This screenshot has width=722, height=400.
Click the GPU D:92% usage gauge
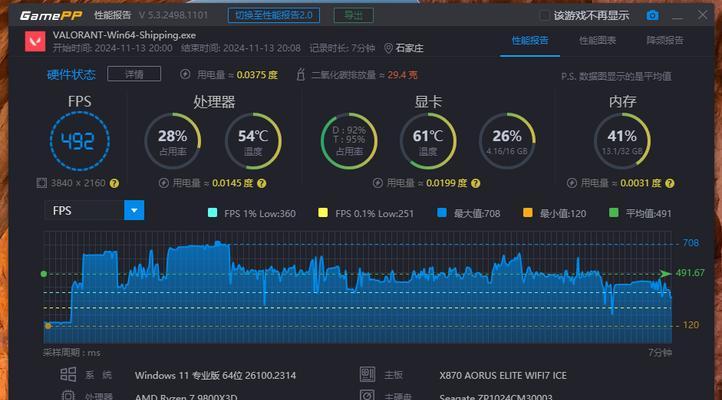tap(349, 141)
